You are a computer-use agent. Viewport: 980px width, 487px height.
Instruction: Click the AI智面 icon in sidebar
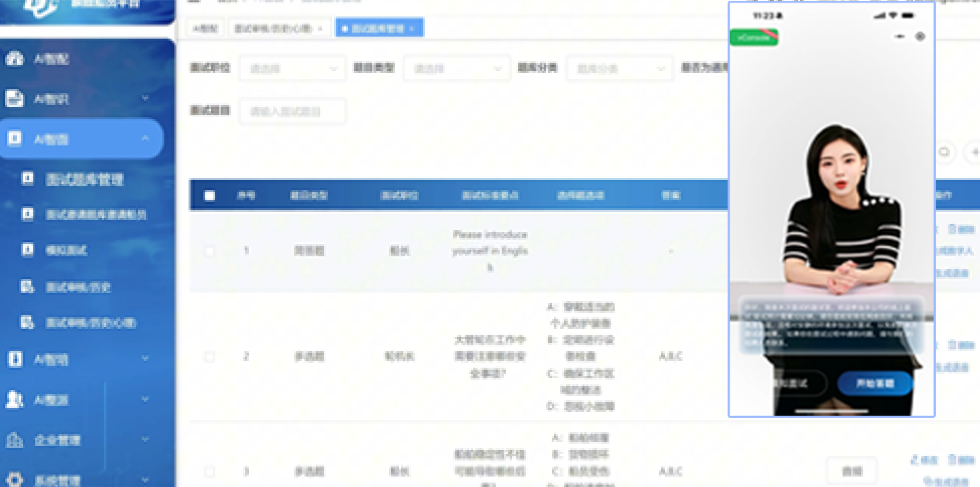tap(15, 139)
